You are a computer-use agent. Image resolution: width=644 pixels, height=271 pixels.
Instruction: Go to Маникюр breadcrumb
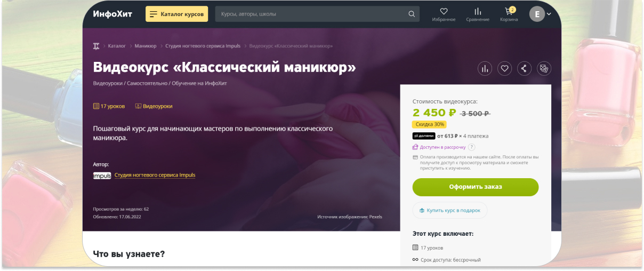click(x=146, y=46)
